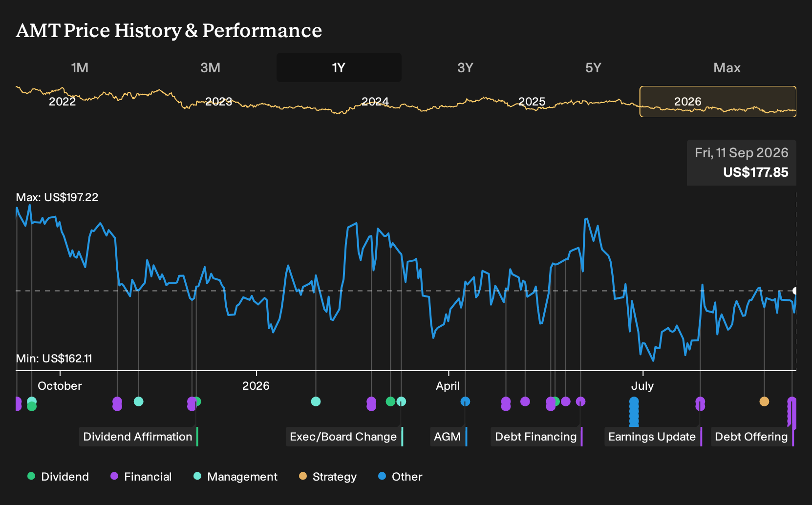
Task: Toggle the Dividend legend filter
Action: [x=58, y=477]
